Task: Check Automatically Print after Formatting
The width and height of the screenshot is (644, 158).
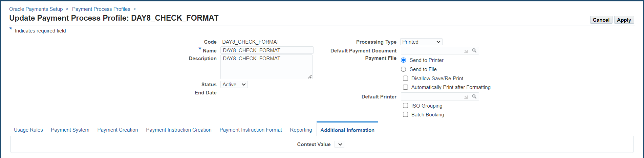Action: pos(405,87)
